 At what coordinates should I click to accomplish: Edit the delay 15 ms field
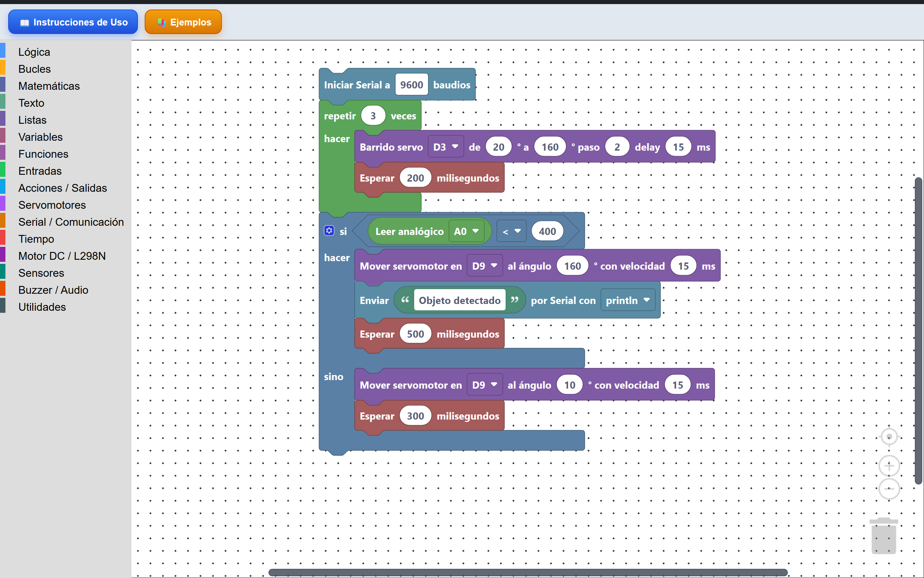(678, 147)
